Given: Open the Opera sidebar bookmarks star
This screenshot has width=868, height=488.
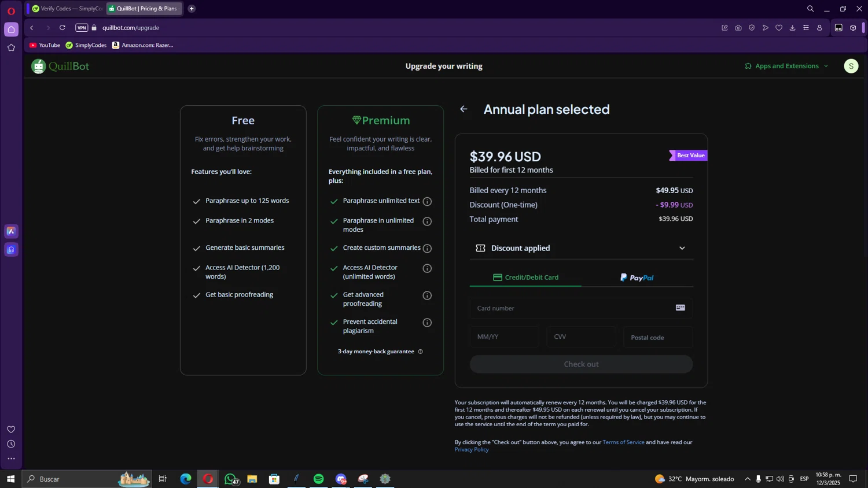Looking at the screenshot, I should pyautogui.click(x=11, y=48).
